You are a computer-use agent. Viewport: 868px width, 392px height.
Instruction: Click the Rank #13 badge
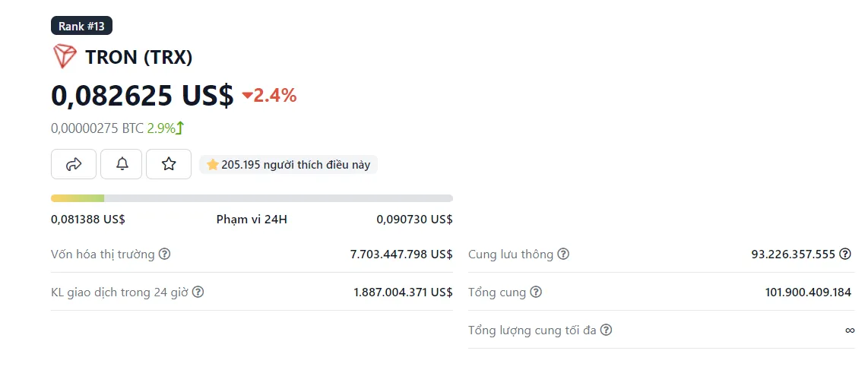click(81, 26)
